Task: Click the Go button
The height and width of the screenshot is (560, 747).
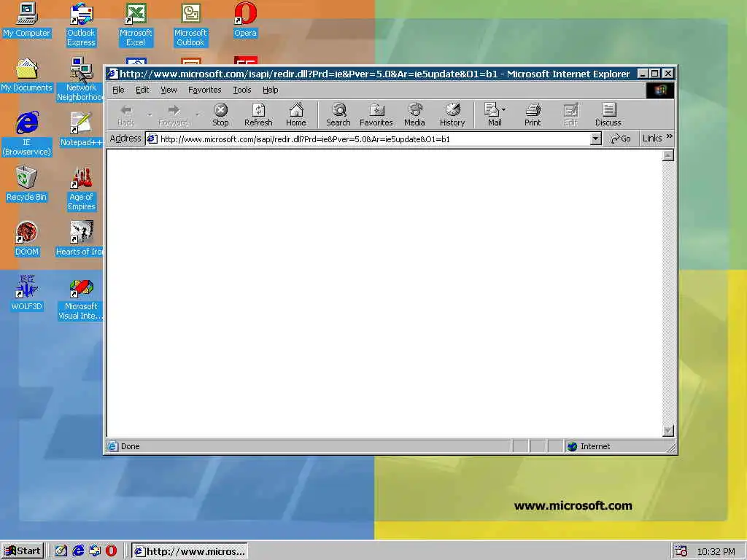Action: pos(621,139)
